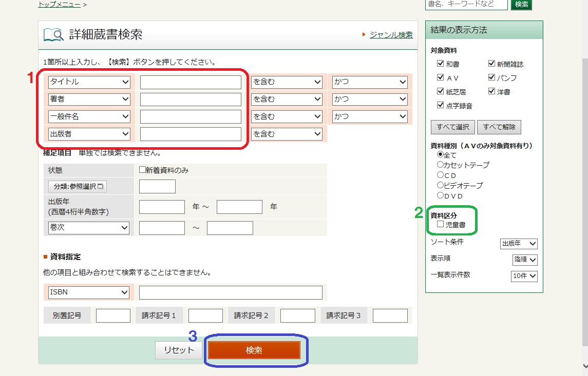Expand the タイトル field type dropdown
This screenshot has height=376, width=588.
coord(89,82)
